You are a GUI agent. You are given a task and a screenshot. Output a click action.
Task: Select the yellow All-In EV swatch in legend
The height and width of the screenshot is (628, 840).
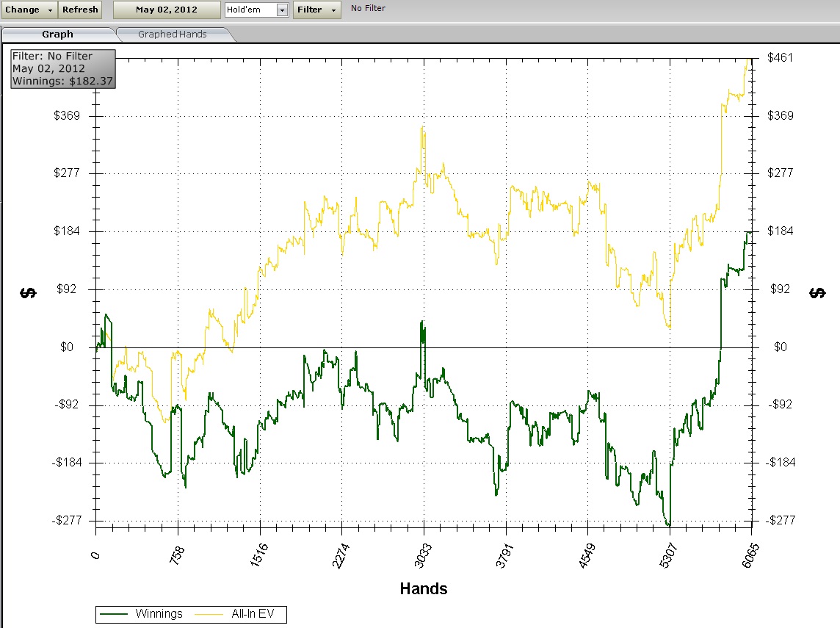click(209, 613)
